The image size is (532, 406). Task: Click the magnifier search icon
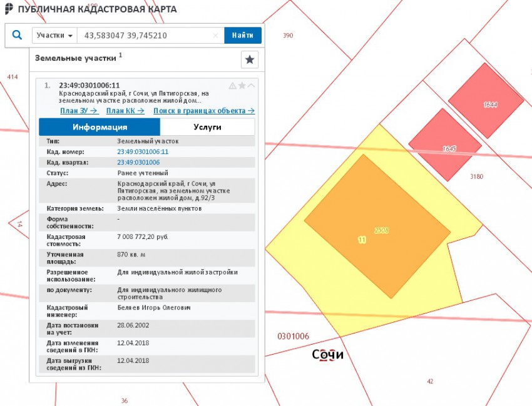pyautogui.click(x=18, y=36)
